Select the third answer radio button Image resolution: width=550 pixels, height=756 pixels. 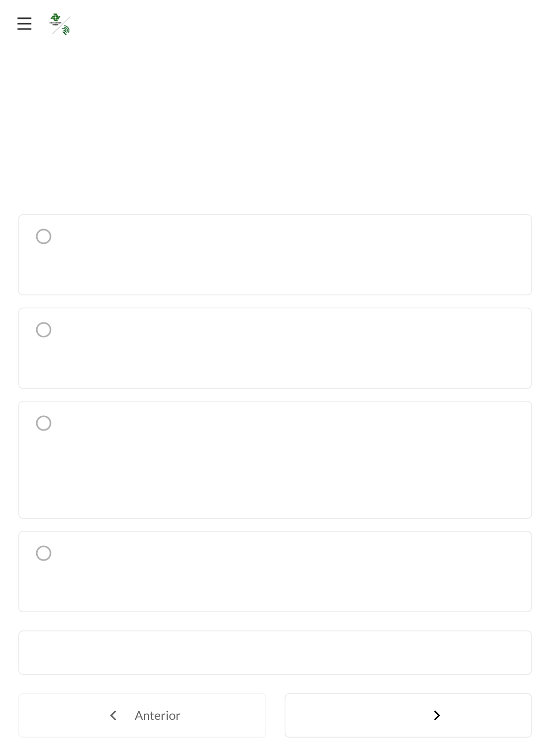pos(44,423)
